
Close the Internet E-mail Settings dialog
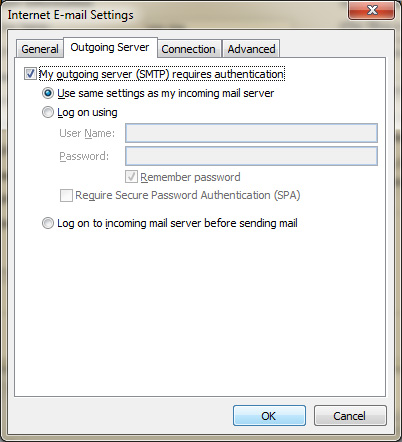click(x=372, y=10)
